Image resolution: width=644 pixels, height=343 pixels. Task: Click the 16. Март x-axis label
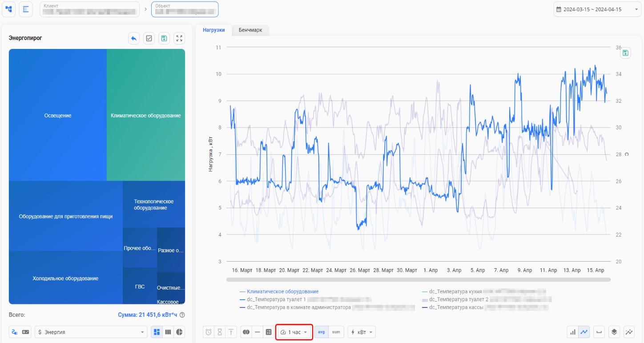click(x=242, y=270)
